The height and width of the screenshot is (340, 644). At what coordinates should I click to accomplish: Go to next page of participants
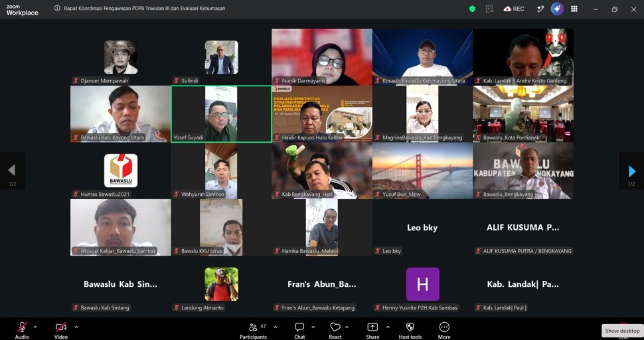pos(631,171)
